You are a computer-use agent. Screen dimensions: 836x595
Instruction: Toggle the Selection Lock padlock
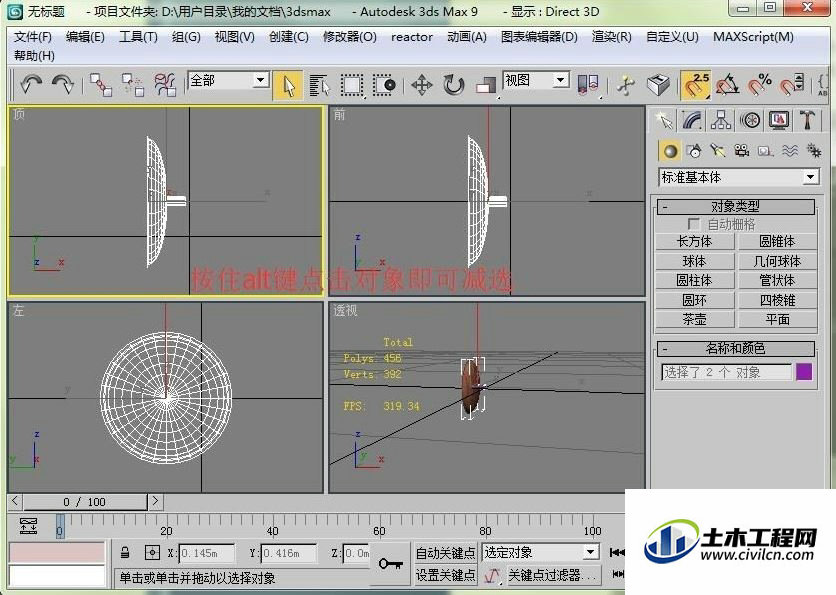(x=125, y=552)
